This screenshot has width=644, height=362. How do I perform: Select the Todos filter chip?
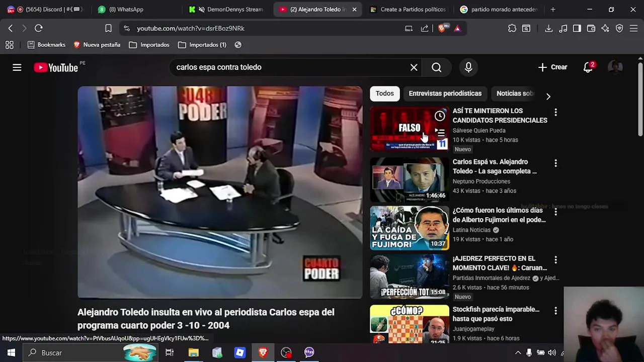click(x=384, y=94)
